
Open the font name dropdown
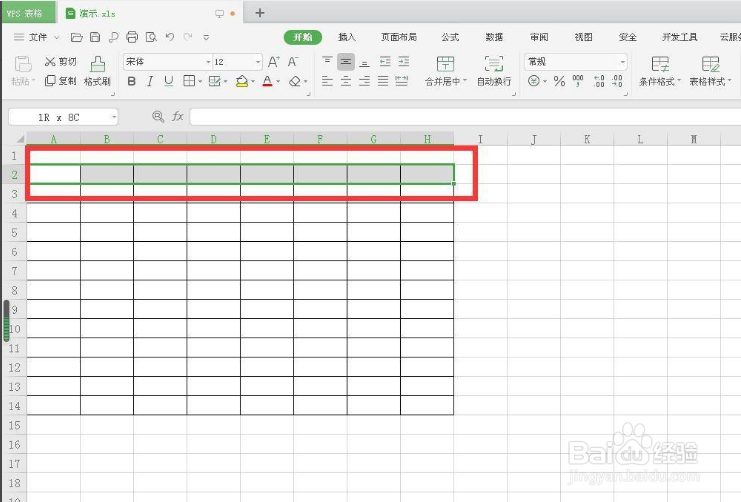[208, 62]
